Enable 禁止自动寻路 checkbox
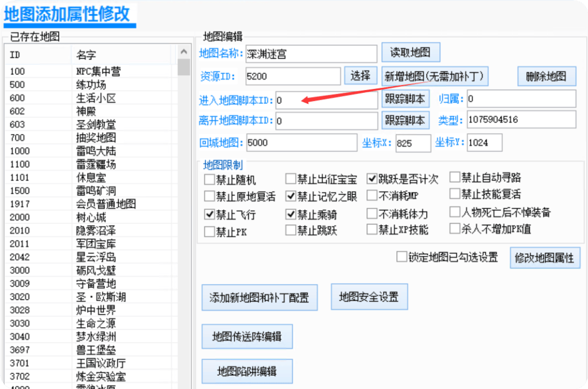Screen dimensions: 588x389 coord(455,177)
